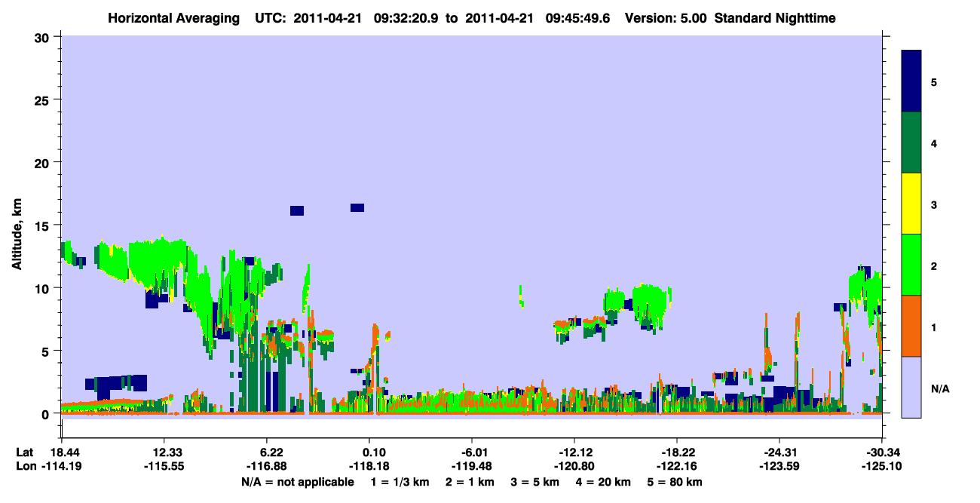Click the lavender N/A colorbar segment
The height and width of the screenshot is (503, 980).
click(x=911, y=386)
